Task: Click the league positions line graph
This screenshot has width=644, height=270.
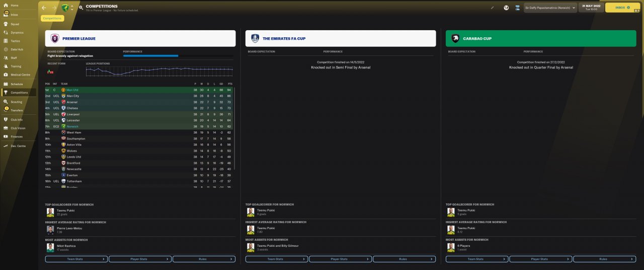Action: coord(159,71)
